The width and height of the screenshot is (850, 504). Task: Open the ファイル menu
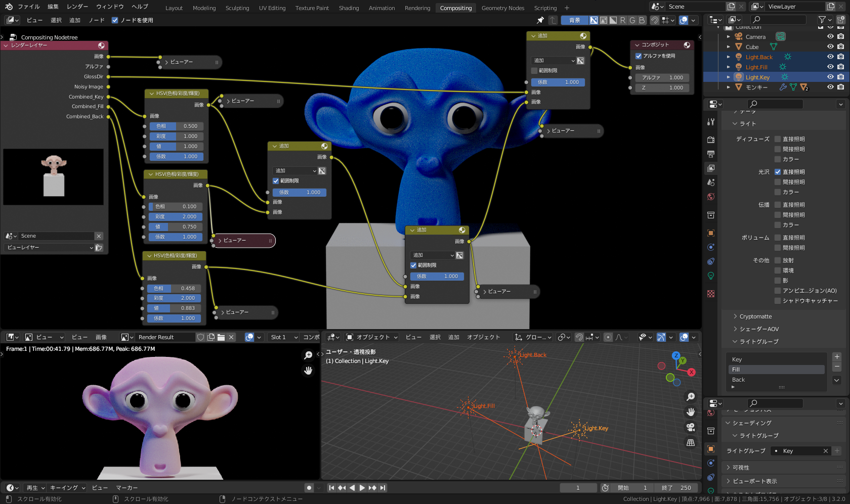[29, 7]
